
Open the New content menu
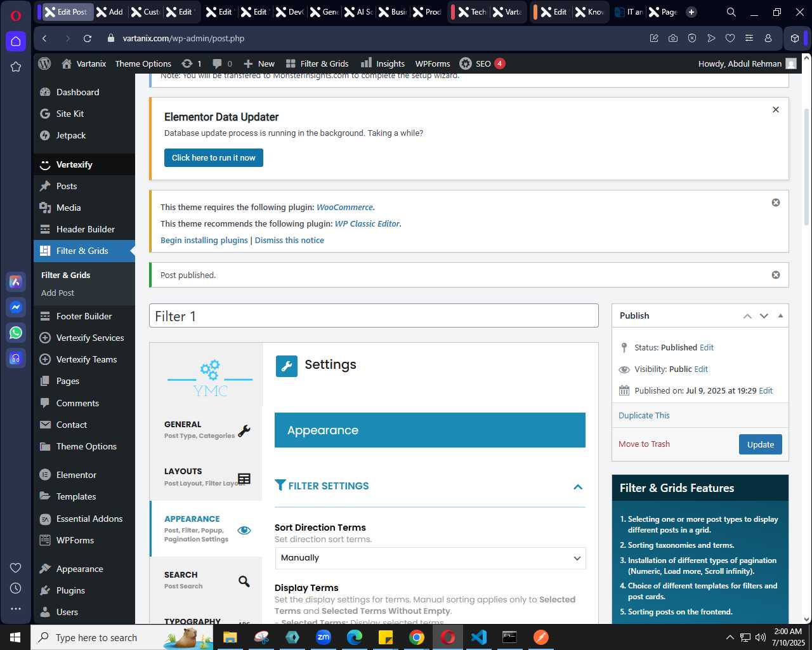pos(259,63)
